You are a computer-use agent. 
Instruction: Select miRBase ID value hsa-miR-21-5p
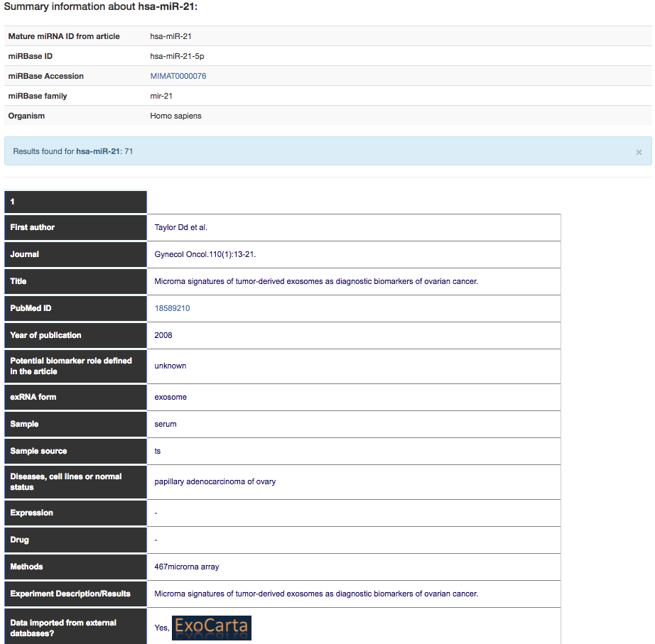177,56
